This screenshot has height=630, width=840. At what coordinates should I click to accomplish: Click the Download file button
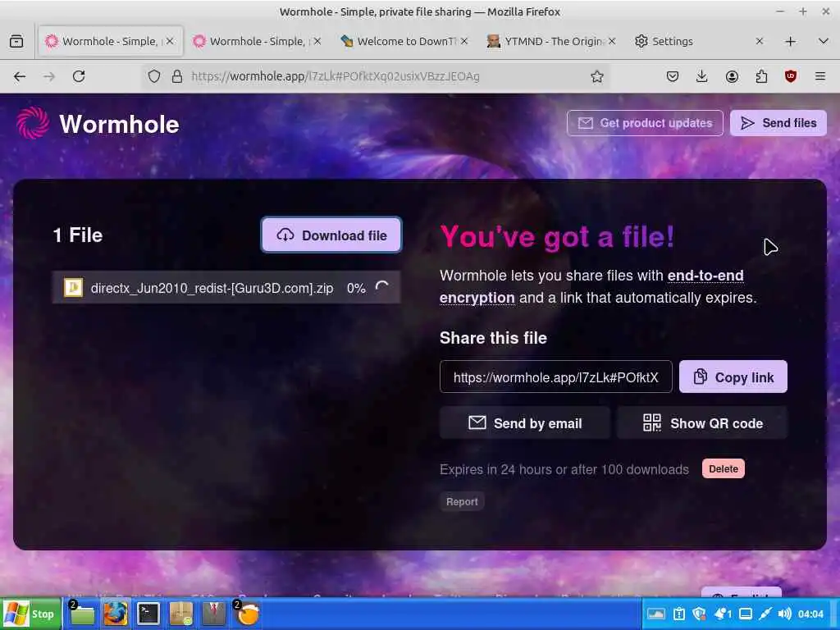coord(331,235)
